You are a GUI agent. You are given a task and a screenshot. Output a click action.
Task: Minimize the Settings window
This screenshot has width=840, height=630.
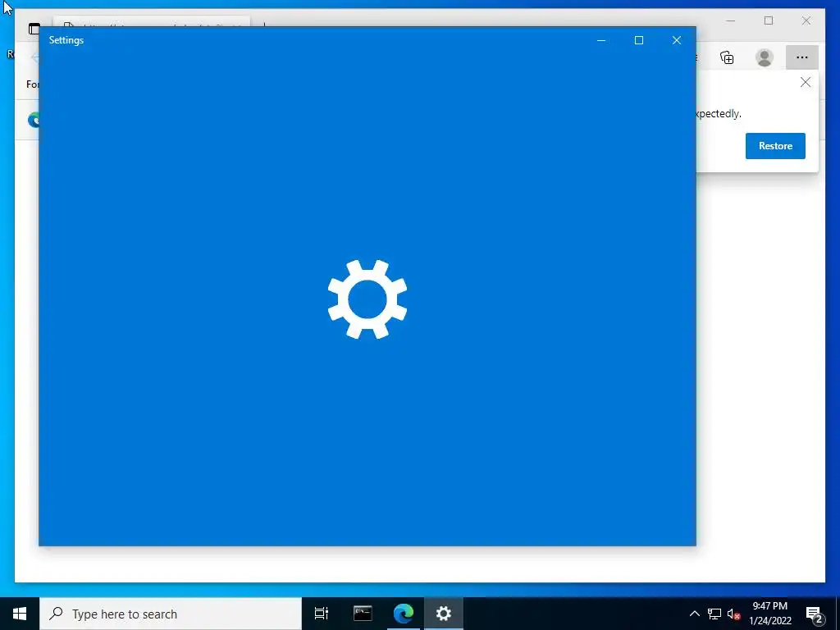click(x=601, y=40)
